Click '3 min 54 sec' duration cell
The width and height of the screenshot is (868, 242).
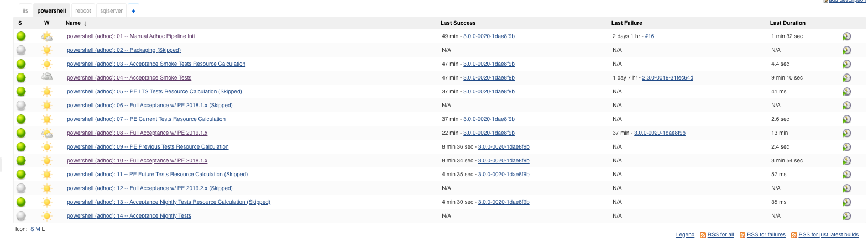tap(787, 161)
